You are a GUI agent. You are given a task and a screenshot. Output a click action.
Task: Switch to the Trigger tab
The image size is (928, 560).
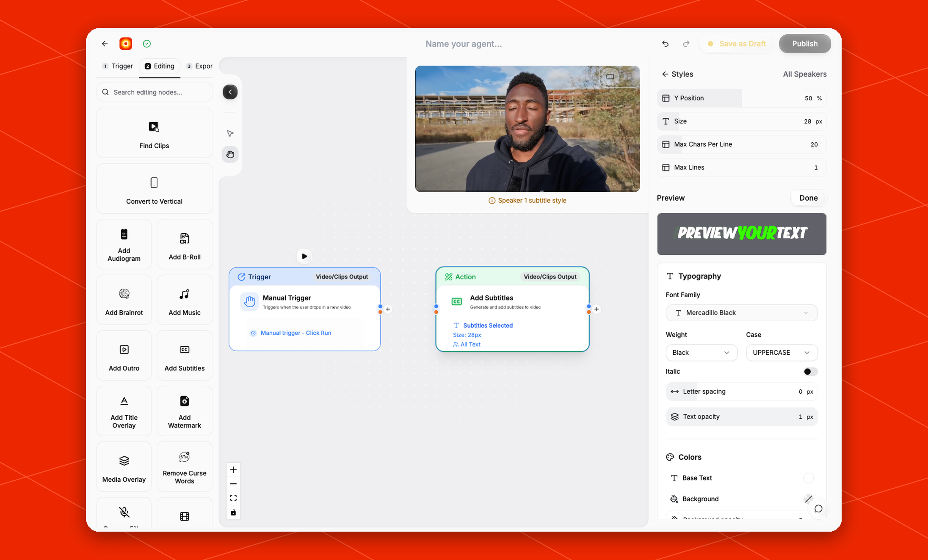pos(118,66)
